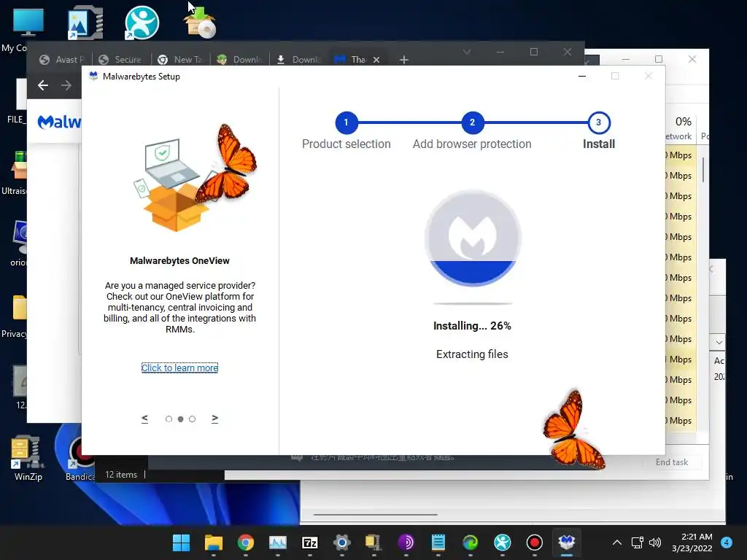Image resolution: width=747 pixels, height=560 pixels.
Task: Click the 12 items status bar text
Action: click(x=121, y=475)
